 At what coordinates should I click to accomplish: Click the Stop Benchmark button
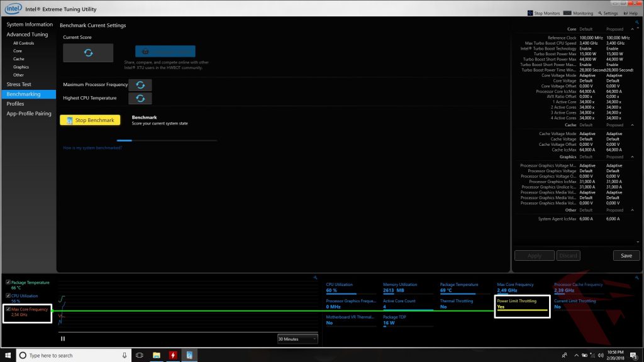click(91, 119)
